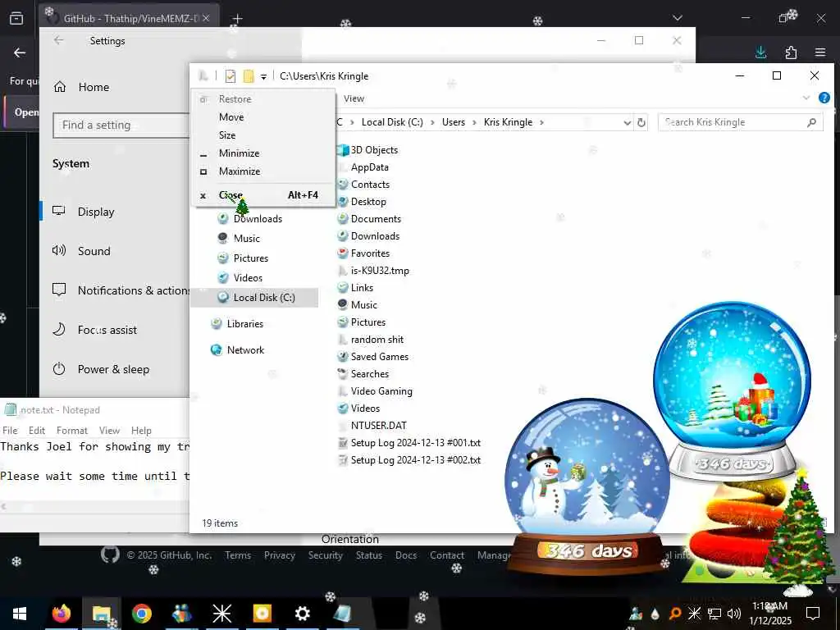Open a new Firefox tab with plus
Screen dimensions: 840x630
(x=237, y=19)
